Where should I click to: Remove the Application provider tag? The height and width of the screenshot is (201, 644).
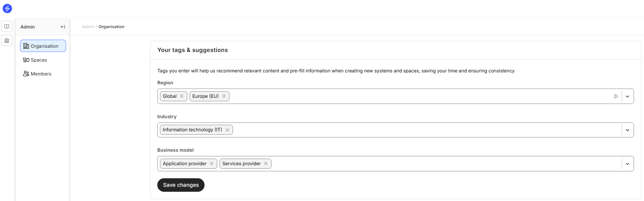(211, 164)
